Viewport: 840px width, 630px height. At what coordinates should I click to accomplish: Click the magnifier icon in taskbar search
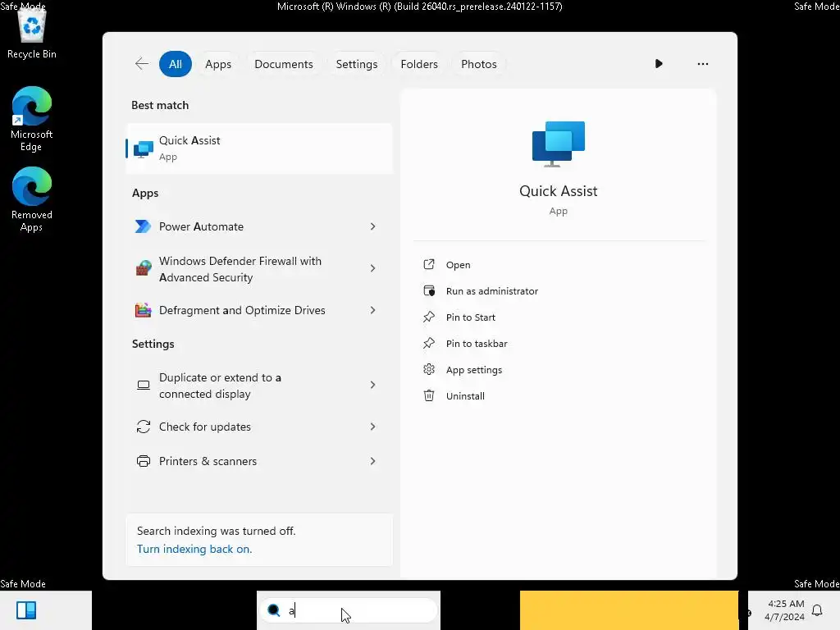(x=274, y=610)
